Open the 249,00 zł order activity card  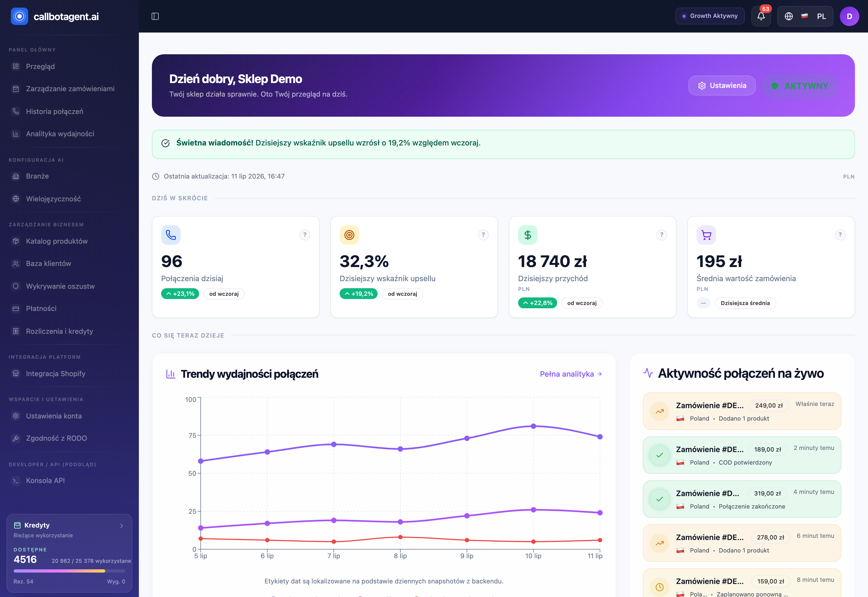742,411
